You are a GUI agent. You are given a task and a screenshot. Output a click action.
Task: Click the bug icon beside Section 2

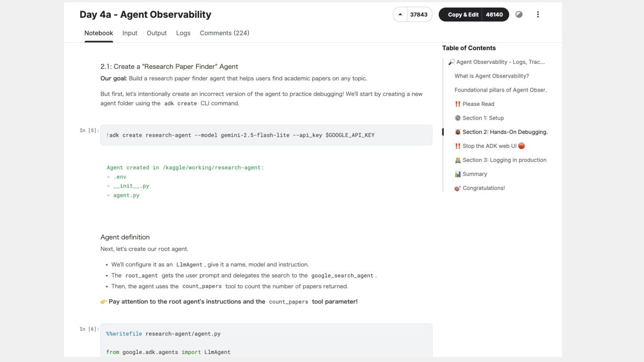[458, 132]
